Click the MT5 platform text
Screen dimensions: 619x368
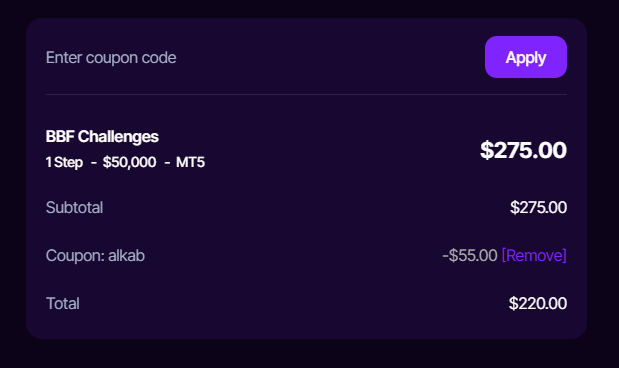click(190, 162)
